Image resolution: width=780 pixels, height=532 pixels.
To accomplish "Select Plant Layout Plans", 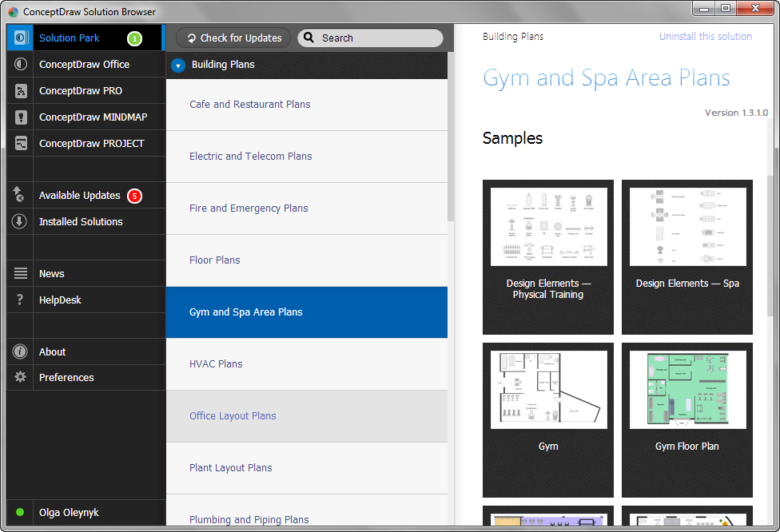I will 306,468.
